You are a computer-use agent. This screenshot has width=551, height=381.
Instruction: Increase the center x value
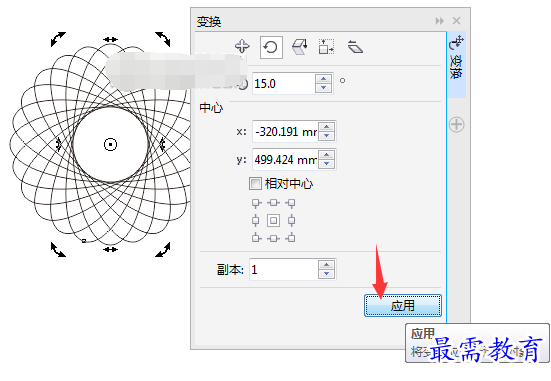tap(327, 127)
